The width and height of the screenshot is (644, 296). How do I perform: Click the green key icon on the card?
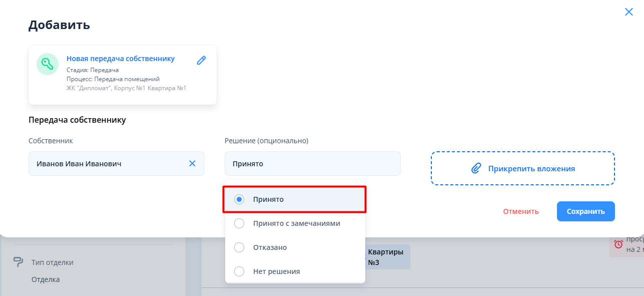48,64
